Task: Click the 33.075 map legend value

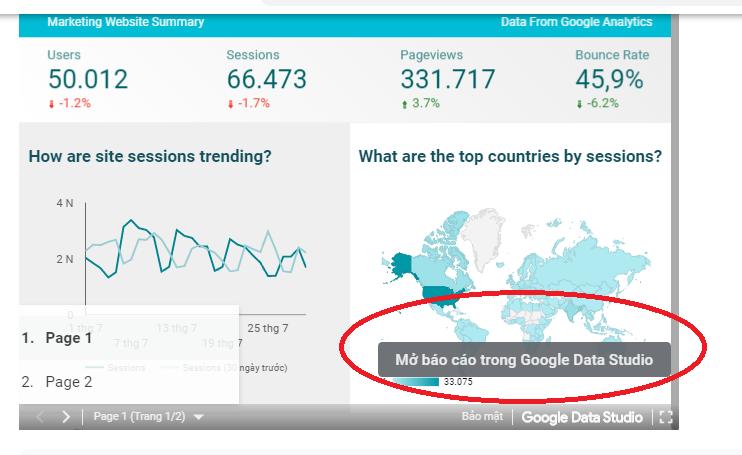Action: [x=458, y=382]
